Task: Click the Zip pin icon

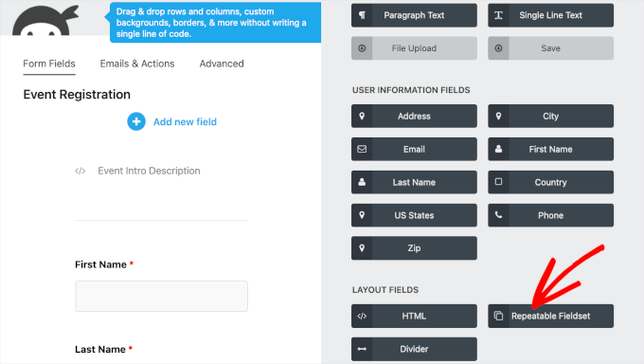Action: [362, 248]
